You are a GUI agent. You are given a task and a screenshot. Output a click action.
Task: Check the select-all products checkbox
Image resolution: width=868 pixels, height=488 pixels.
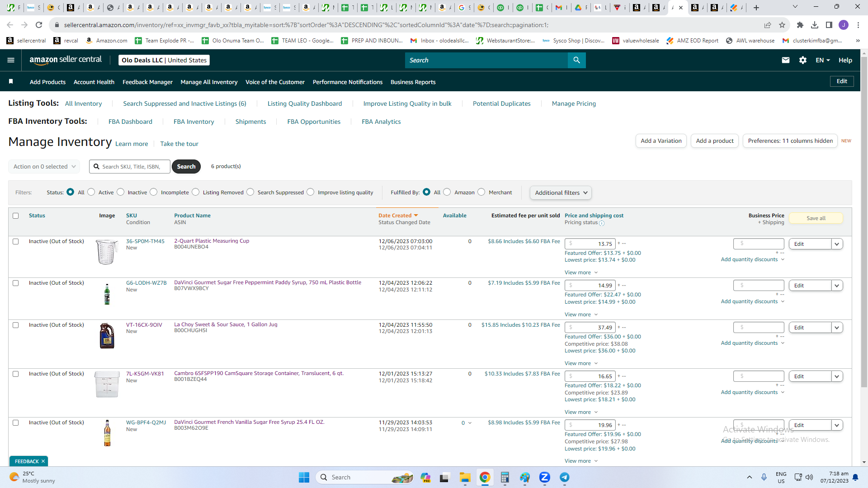pos(16,216)
